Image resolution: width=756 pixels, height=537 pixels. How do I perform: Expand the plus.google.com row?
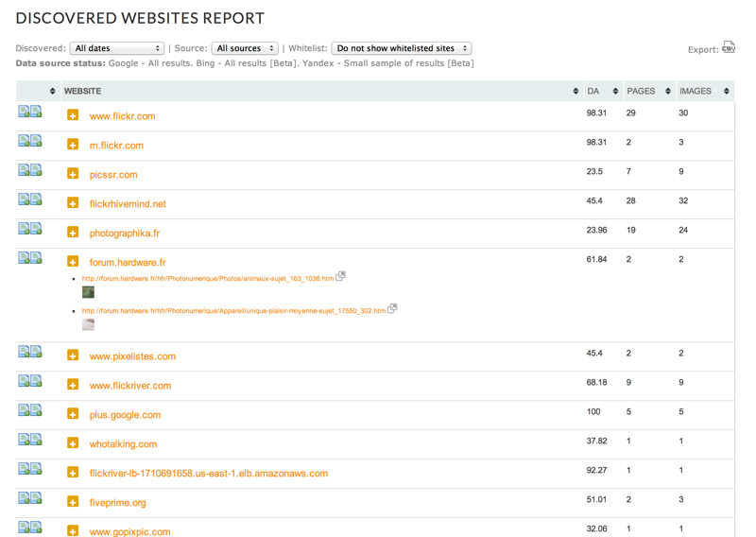click(73, 414)
